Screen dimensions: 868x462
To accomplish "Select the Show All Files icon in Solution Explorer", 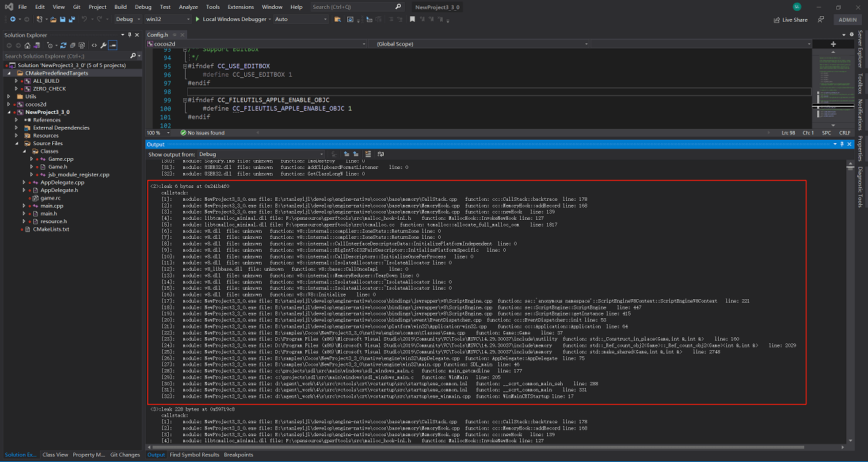I will tap(81, 45).
